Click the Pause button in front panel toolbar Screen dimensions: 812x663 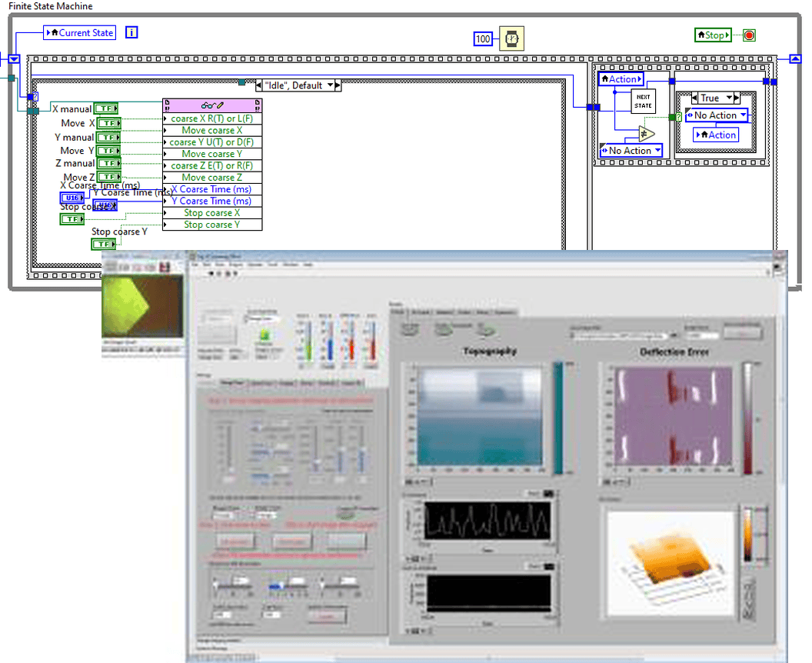coord(234,273)
